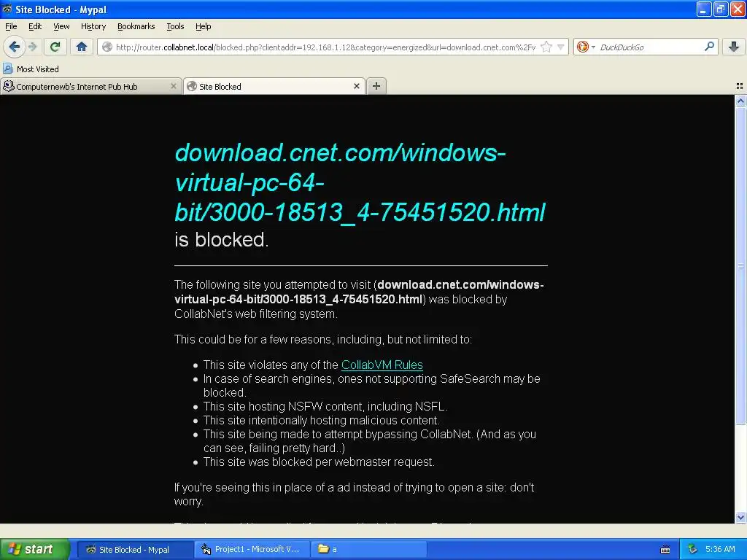Open the Edit menu
Viewport: 747px width, 560px height.
[35, 26]
